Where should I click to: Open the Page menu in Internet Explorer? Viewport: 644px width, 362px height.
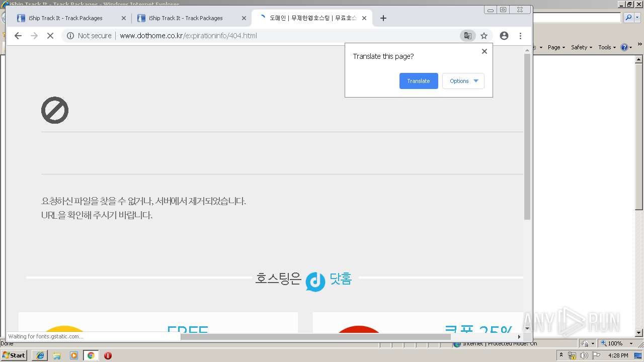[x=556, y=47]
